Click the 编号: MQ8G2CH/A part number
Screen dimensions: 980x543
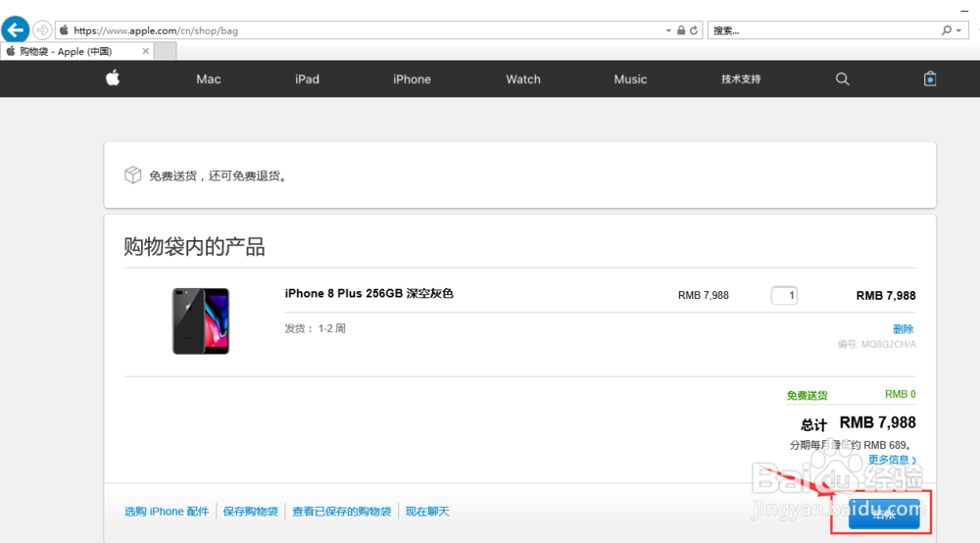pyautogui.click(x=877, y=344)
